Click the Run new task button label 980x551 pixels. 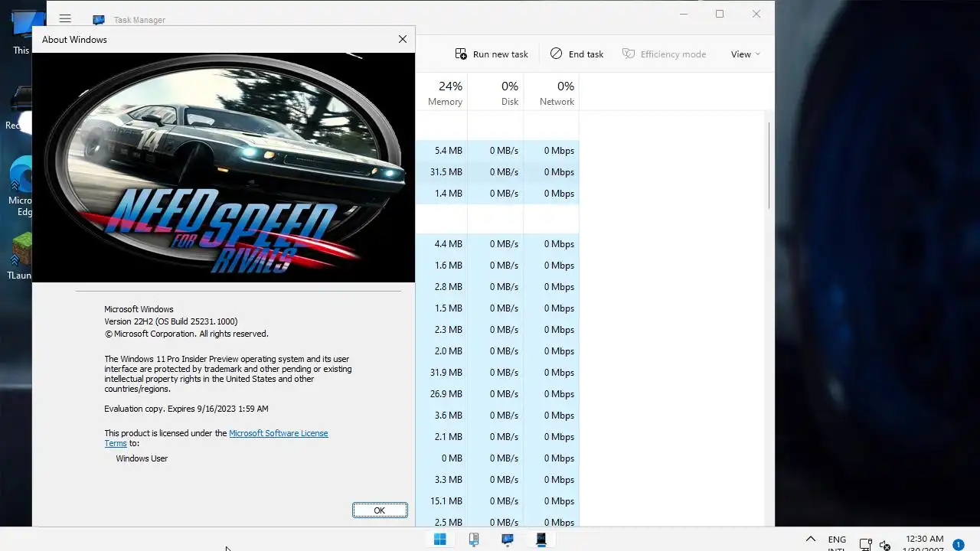pos(501,54)
